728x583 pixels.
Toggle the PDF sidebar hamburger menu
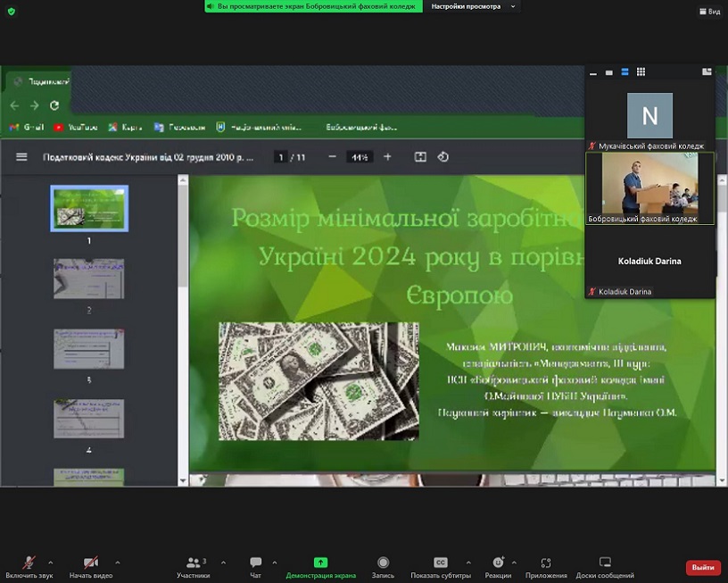tap(21, 157)
